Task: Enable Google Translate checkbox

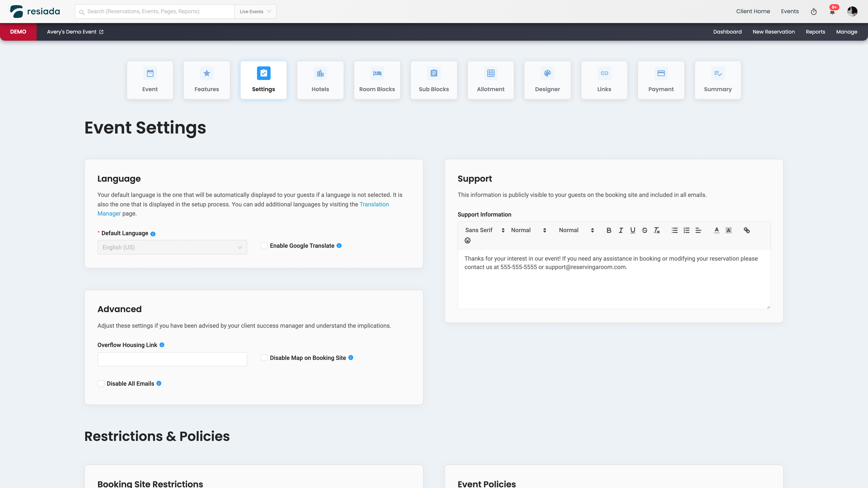Action: pyautogui.click(x=264, y=246)
